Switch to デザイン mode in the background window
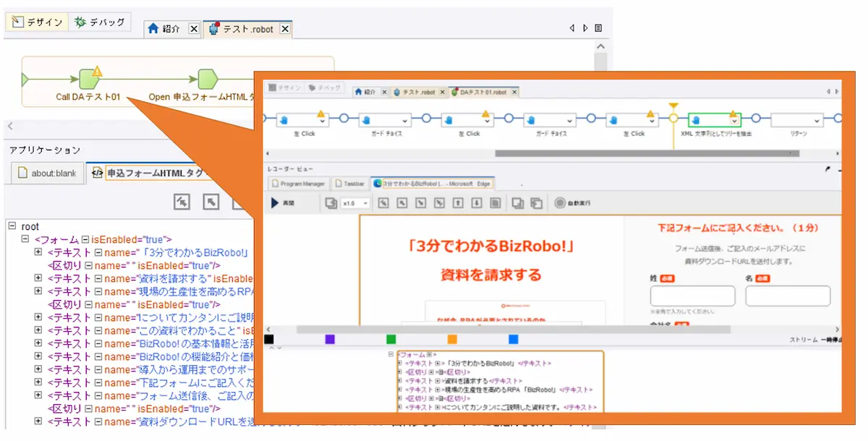 37,22
